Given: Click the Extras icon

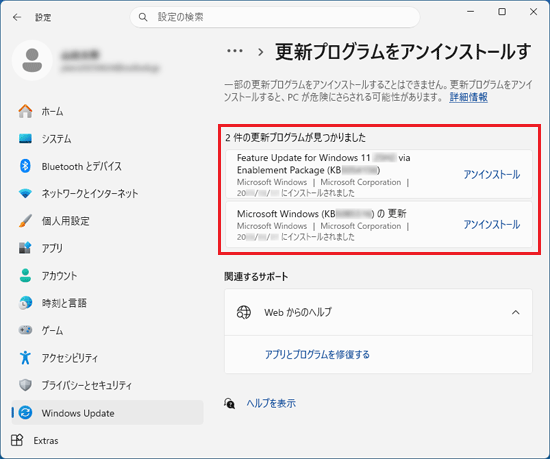Looking at the screenshot, I should [17, 440].
